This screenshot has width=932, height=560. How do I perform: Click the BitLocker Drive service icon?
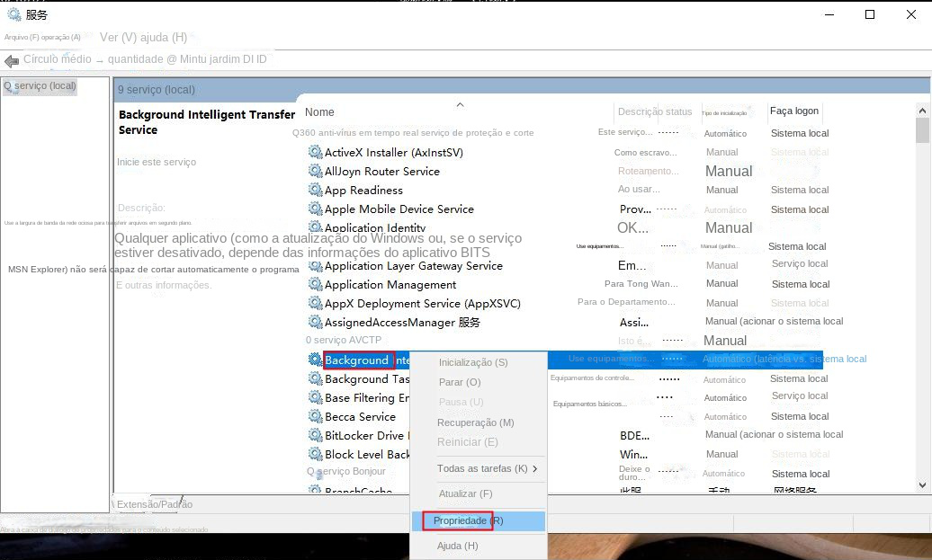click(x=316, y=435)
